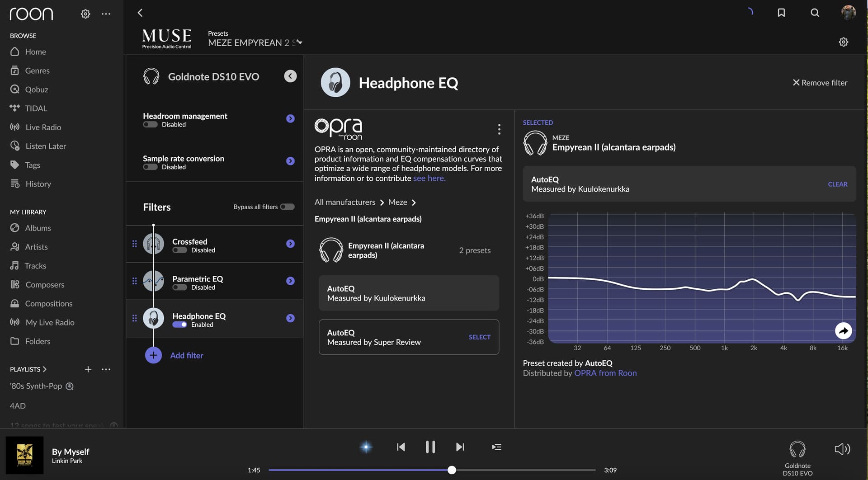Select the Super Review AutoEQ preset
This screenshot has width=868, height=480.
tap(479, 337)
